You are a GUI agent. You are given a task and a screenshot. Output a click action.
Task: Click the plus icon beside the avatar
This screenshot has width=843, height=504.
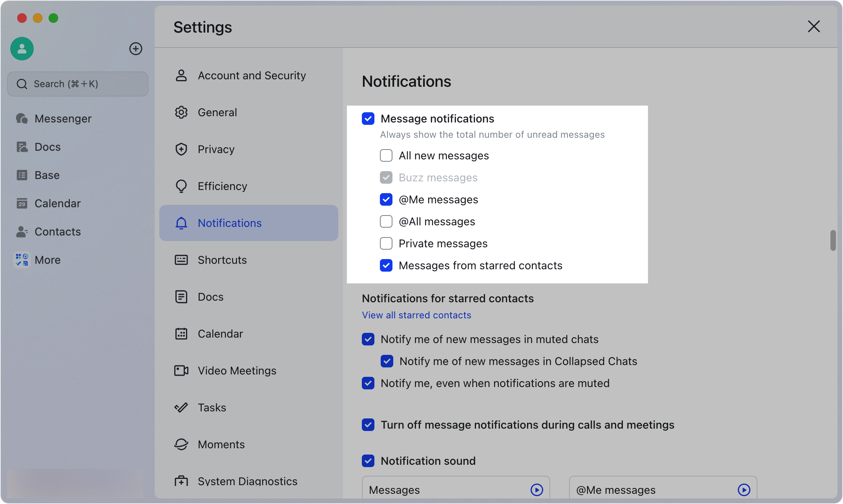[136, 49]
